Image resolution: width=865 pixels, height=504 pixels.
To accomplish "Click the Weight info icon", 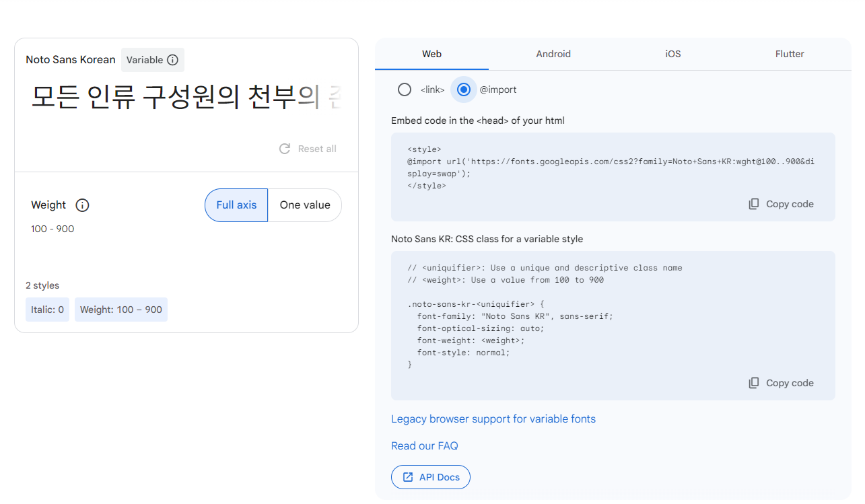I will pyautogui.click(x=83, y=205).
